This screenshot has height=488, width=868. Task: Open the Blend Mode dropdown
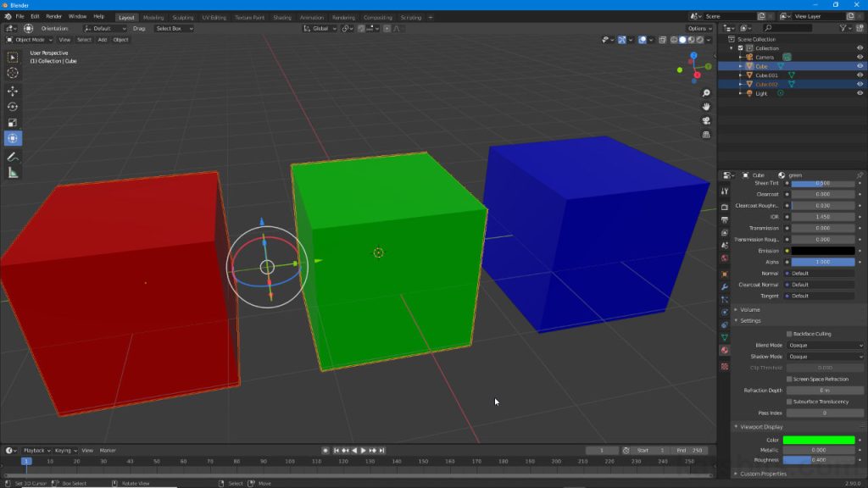click(x=826, y=345)
